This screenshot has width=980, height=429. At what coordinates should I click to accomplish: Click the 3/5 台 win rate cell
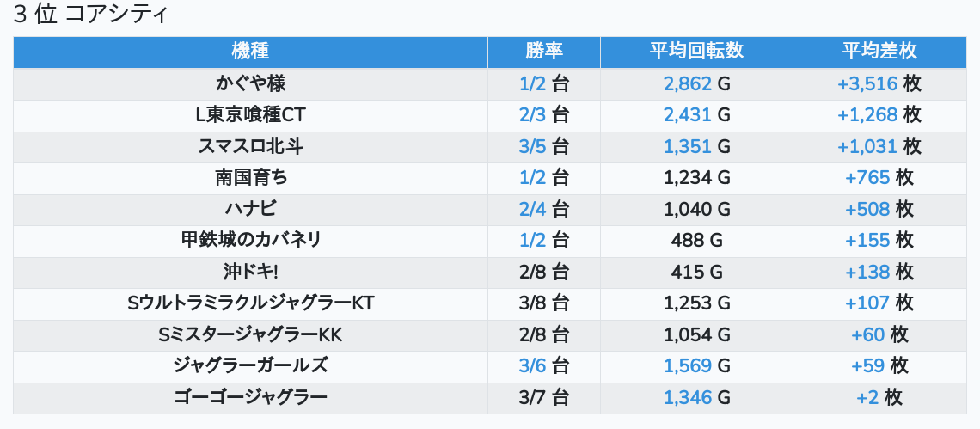pos(543,147)
